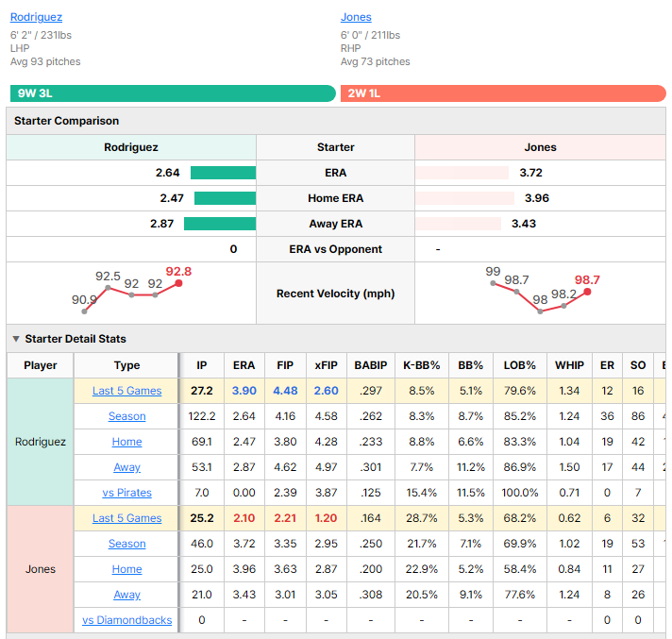This screenshot has height=639, width=672.
Task: Open Rodriguez's Home split link
Action: (126, 442)
